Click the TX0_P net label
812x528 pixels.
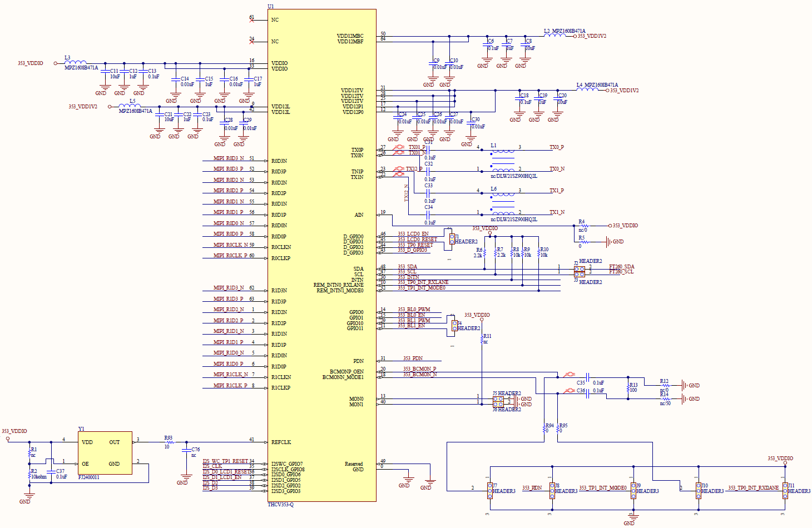[x=556, y=147]
